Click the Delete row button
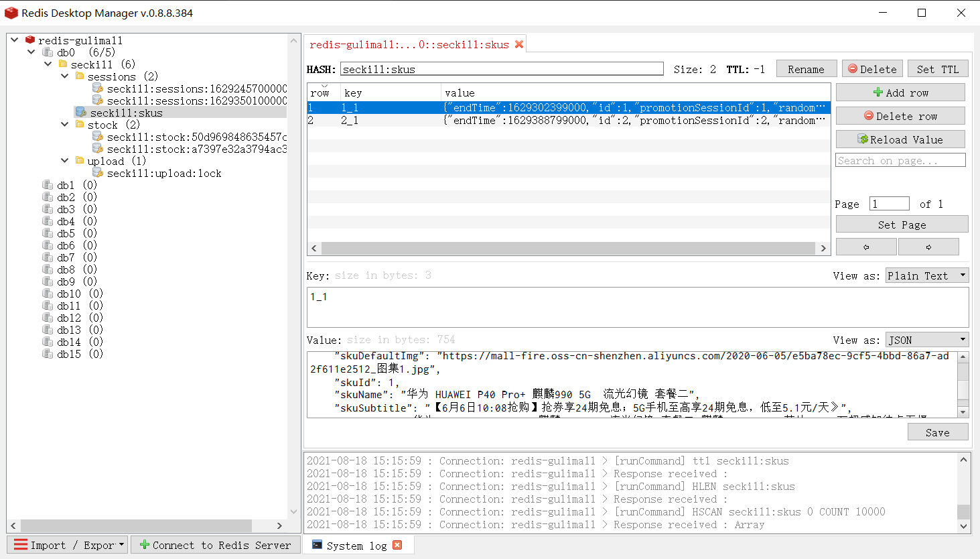This screenshot has width=980, height=559. coord(900,116)
